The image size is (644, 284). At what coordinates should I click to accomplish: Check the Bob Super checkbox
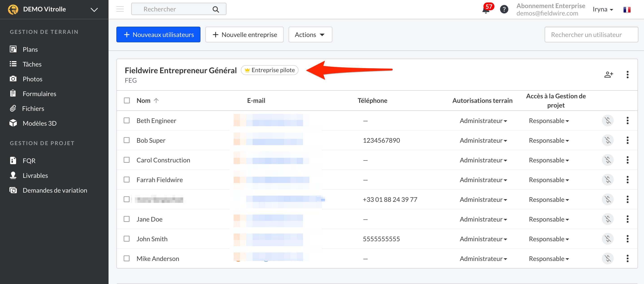pos(127,140)
